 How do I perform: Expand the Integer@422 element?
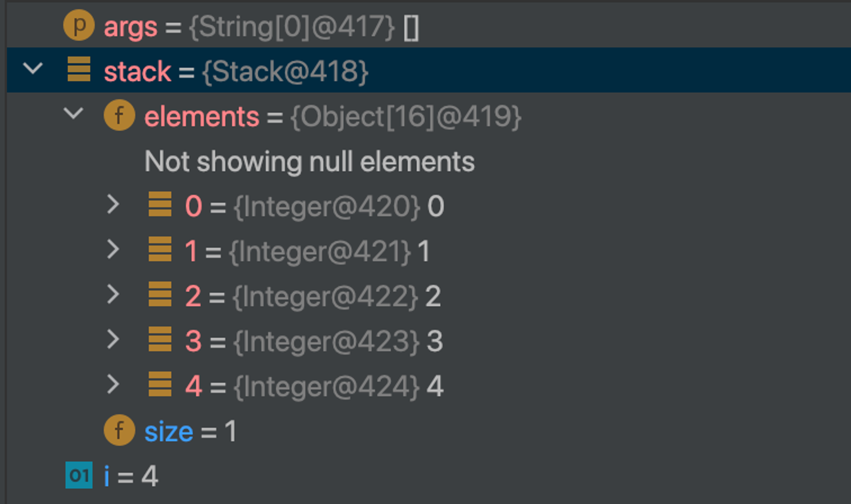point(113,294)
